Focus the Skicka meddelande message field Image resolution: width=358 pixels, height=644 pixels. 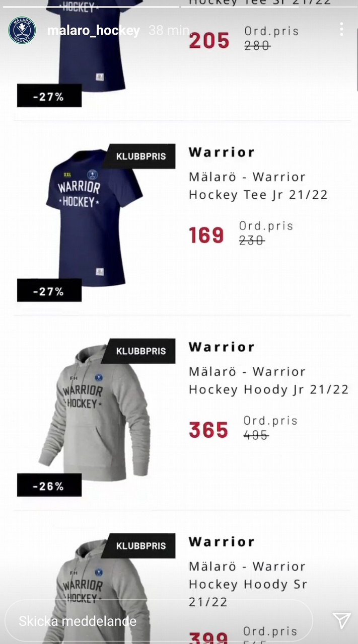tap(159, 621)
